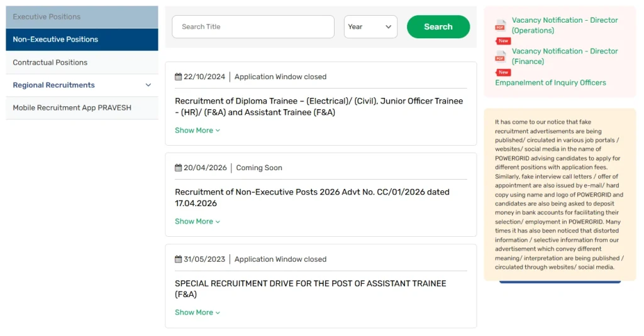644x336 pixels.
Task: Expand Show More for Assistant Trainee (F&A) drive
Action: (197, 313)
